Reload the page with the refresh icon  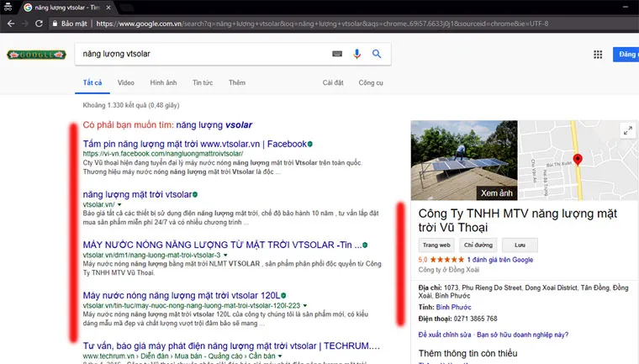point(40,24)
